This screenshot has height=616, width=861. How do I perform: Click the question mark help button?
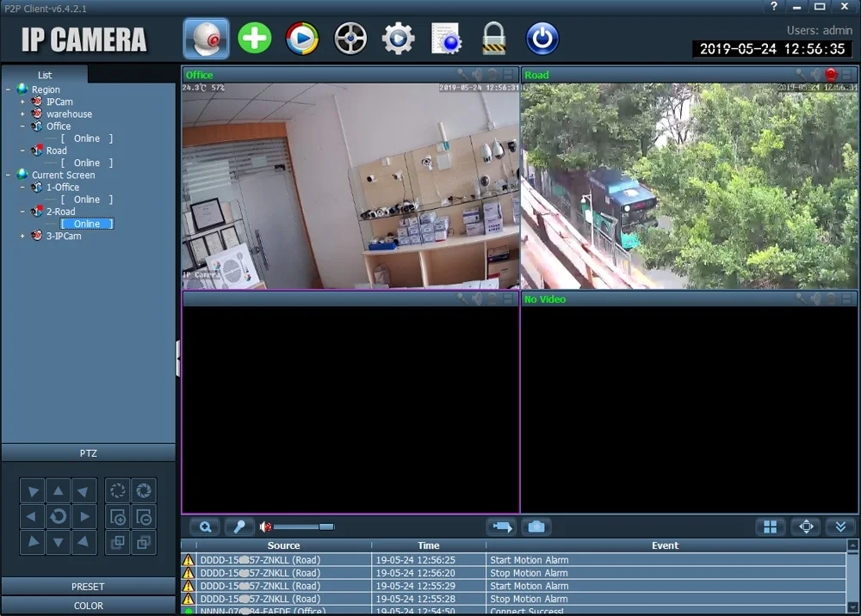click(774, 7)
